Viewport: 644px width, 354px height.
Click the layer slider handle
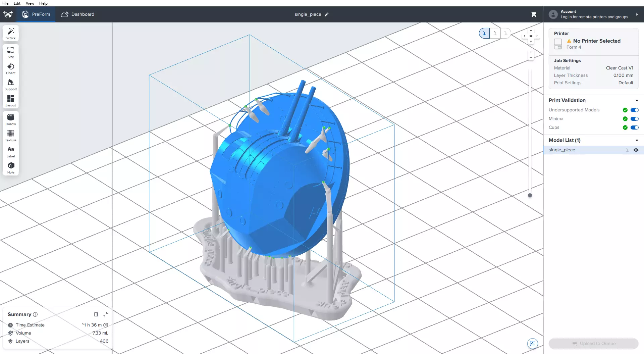(530, 195)
